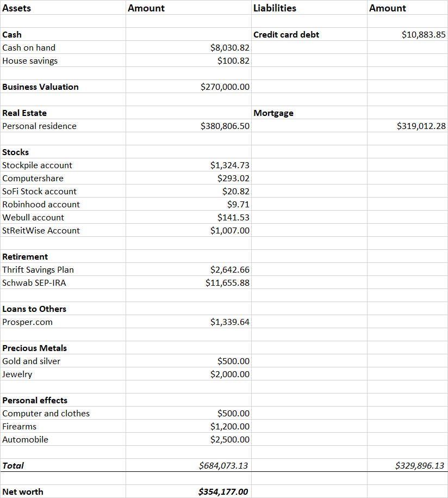Click the Stocks category heading
The width and height of the screenshot is (448, 498).
tap(16, 152)
